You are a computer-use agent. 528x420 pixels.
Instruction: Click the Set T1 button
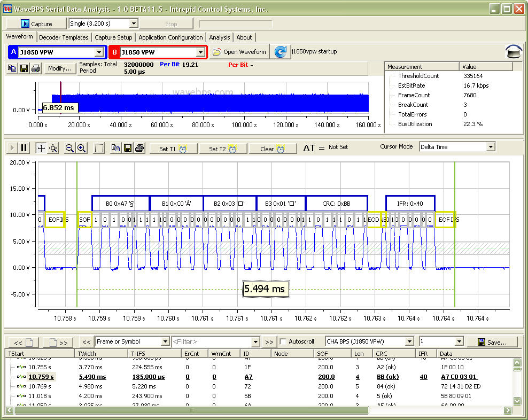[173, 149]
